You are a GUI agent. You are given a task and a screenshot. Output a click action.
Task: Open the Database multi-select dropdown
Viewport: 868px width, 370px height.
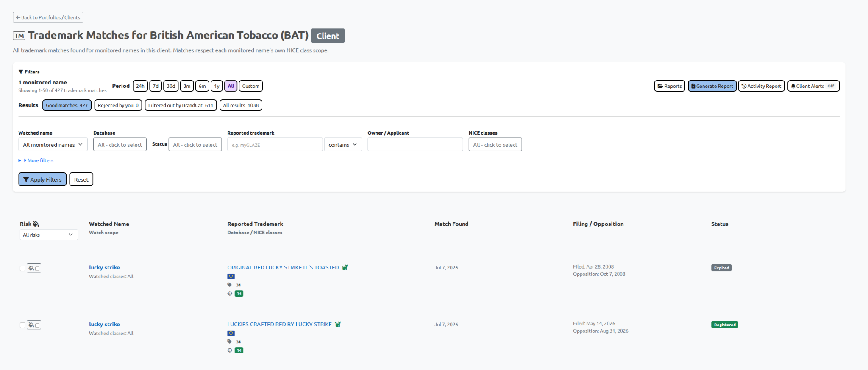[x=120, y=145]
